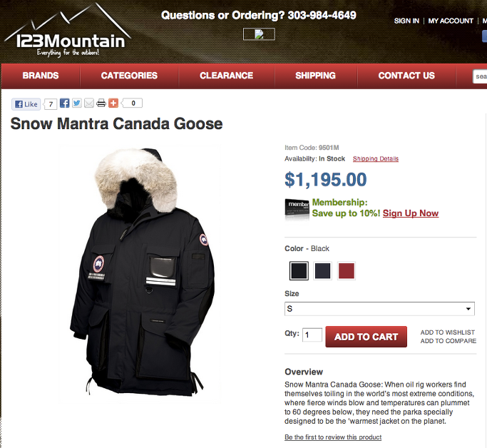
Task: Share the product via the Twitter bird icon
Action: (x=77, y=103)
